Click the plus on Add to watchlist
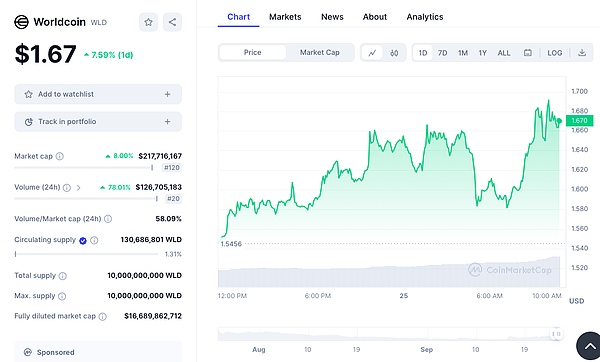This screenshot has height=362, width=600. coord(167,94)
